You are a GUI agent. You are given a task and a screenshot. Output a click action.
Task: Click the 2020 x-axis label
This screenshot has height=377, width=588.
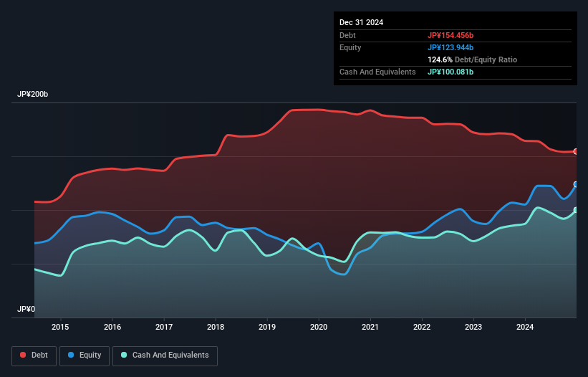coord(319,327)
